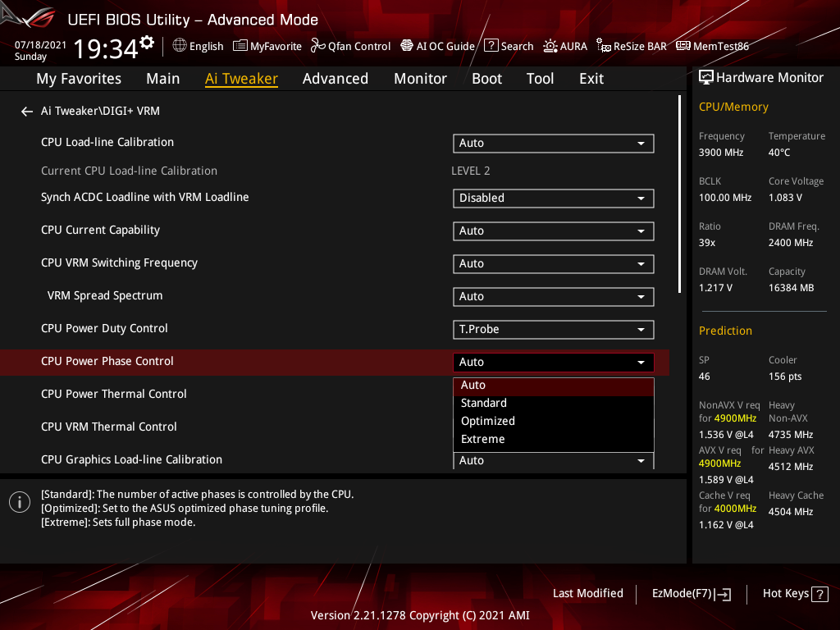This screenshot has width=840, height=630.
Task: Set Synch ACDC Loadline to Disabled
Action: point(553,198)
